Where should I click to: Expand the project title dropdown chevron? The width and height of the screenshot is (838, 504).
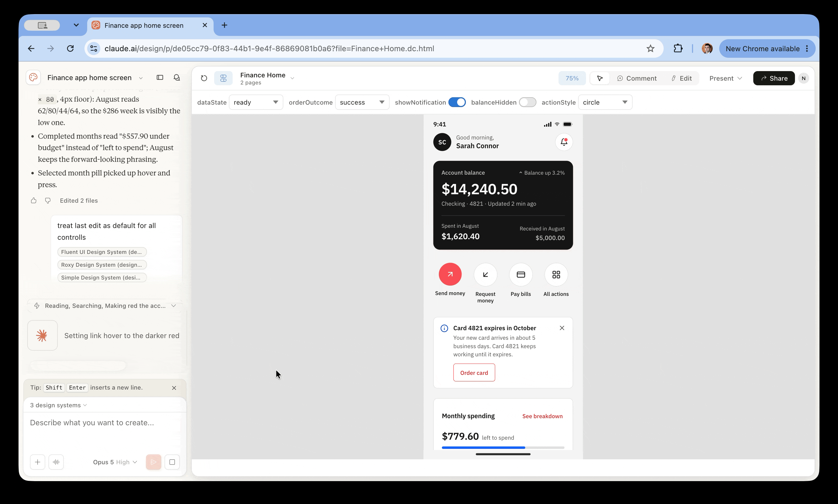pyautogui.click(x=141, y=78)
